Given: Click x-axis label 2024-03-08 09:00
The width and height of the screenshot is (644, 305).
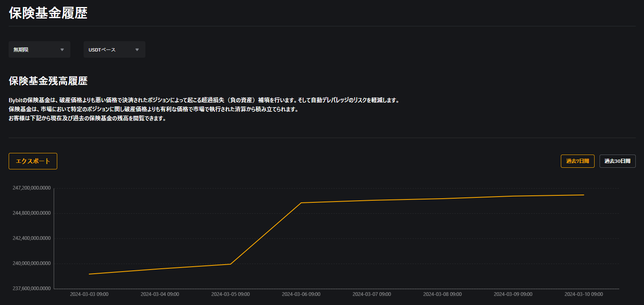Looking at the screenshot, I should [x=442, y=294].
